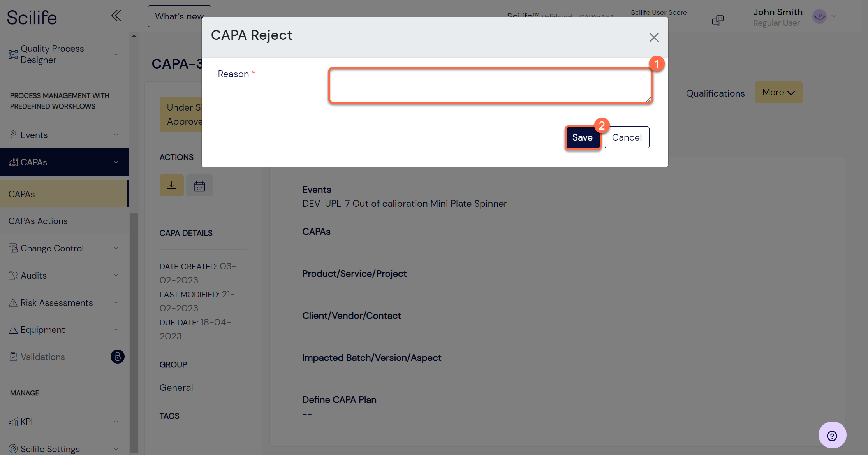Collapse the CAPAs section chevron
Screen dimensions: 868x455
(116, 162)
